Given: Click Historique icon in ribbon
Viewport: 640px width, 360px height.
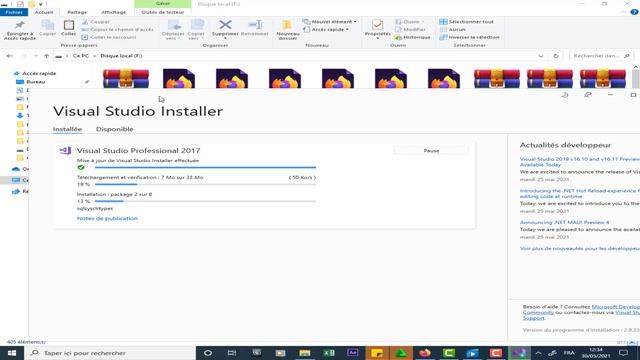Looking at the screenshot, I should [398, 37].
